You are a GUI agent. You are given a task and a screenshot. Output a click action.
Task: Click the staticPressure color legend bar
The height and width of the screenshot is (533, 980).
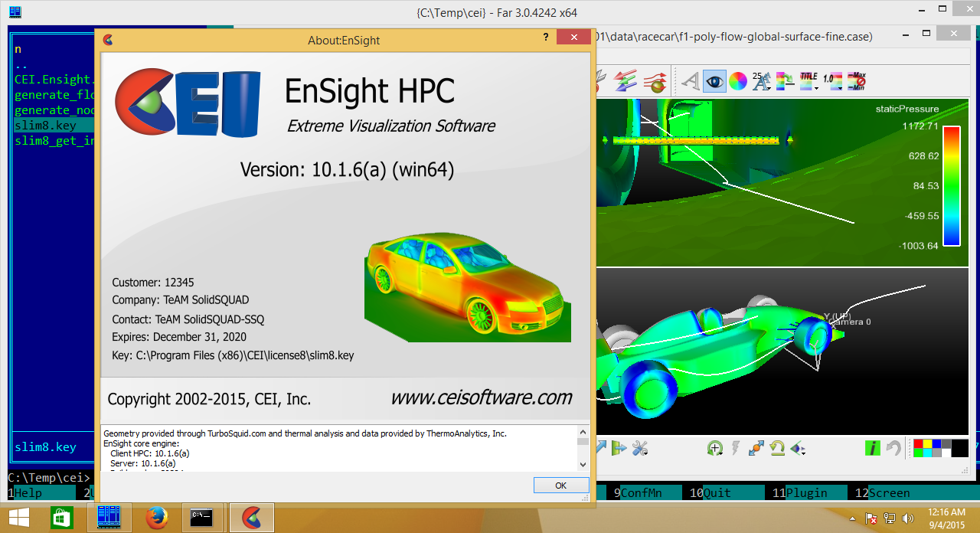[x=952, y=186]
